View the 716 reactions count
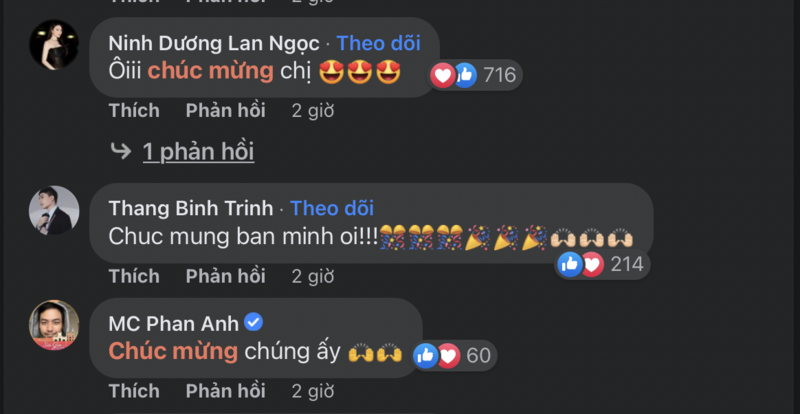This screenshot has height=414, width=800. click(x=500, y=76)
